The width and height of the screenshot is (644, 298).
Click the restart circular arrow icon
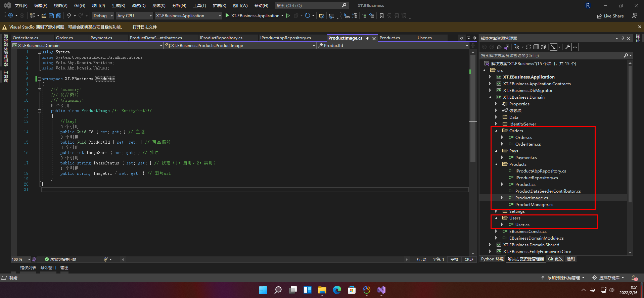tap(307, 16)
